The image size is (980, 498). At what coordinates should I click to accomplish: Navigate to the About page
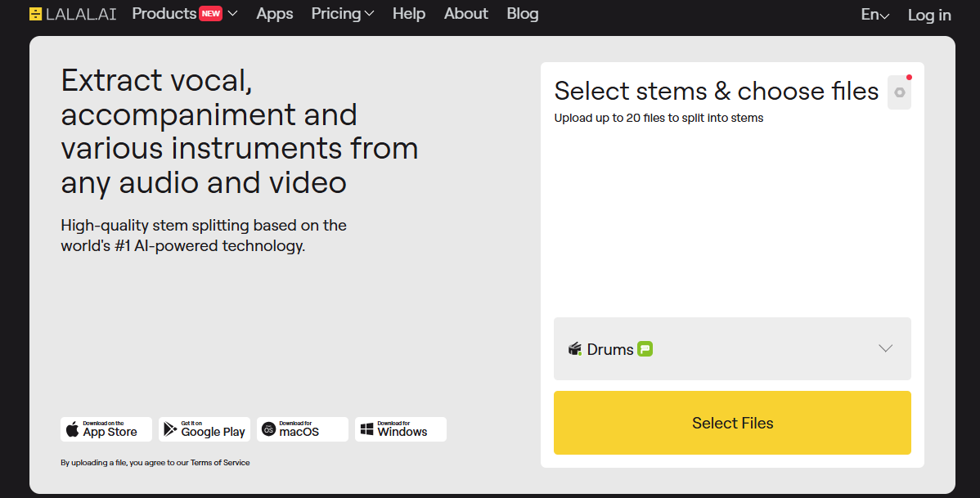465,13
